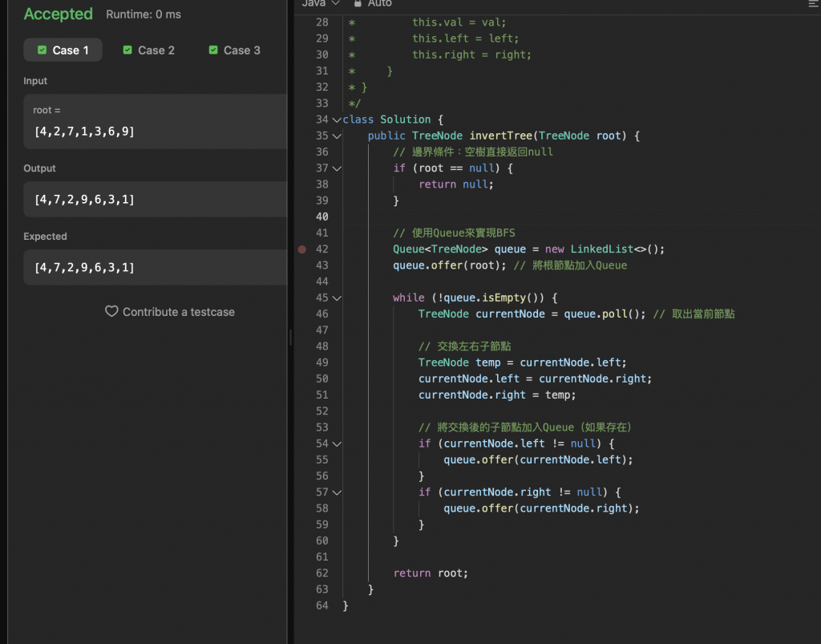
Task: Click the 'return null;' statement on line 38
Action: (456, 184)
